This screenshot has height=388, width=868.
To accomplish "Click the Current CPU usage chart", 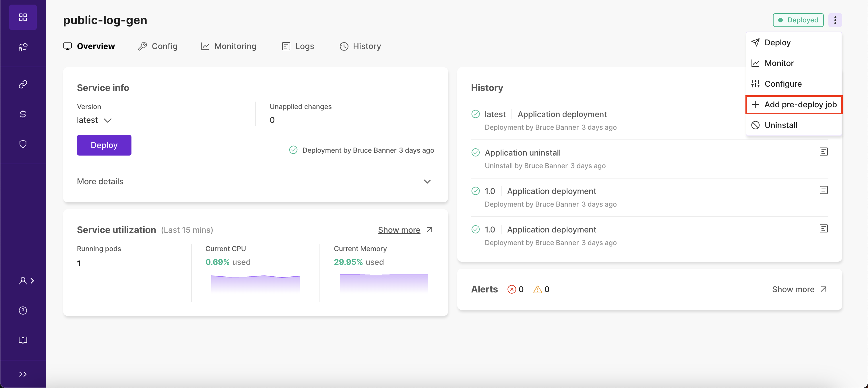I will coord(255,284).
